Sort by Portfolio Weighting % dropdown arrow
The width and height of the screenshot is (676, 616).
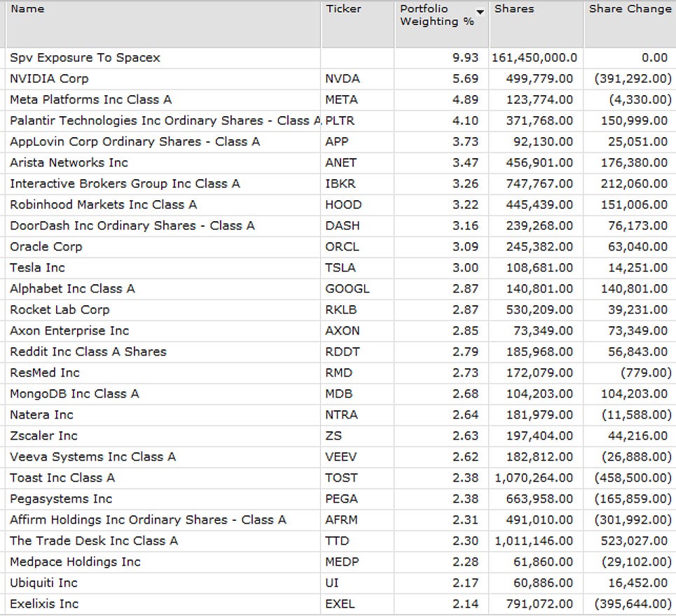pyautogui.click(x=480, y=13)
